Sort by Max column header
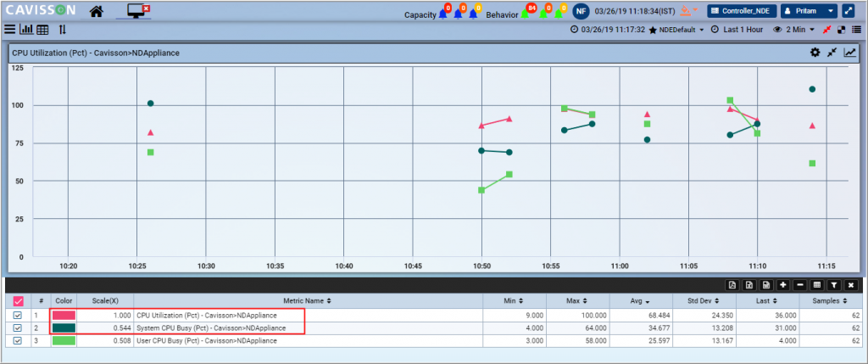 coord(576,301)
